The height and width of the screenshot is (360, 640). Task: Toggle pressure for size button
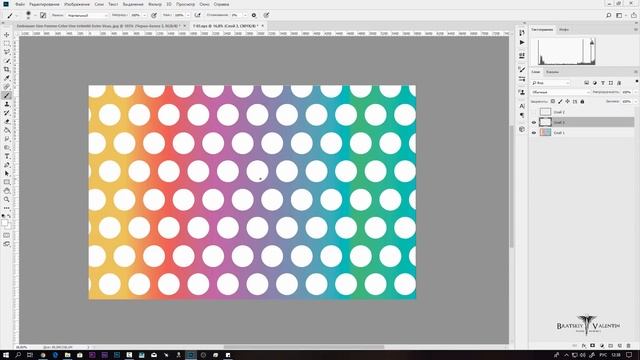click(x=266, y=15)
